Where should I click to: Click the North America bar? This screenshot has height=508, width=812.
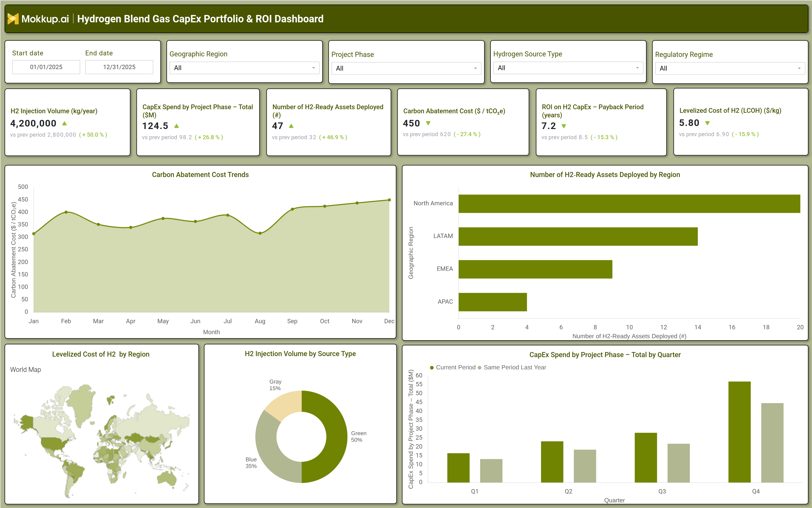[629, 204]
